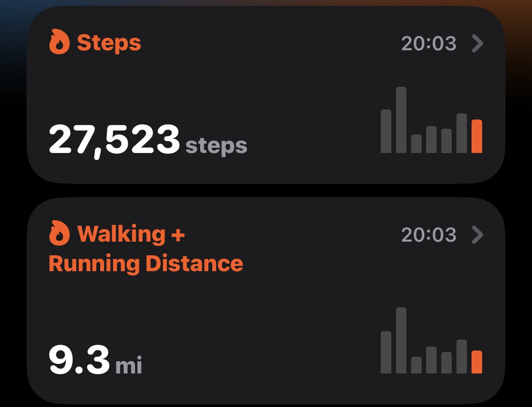Screen dimensions: 532x407
Task: Tap the Steps card title
Action: point(109,43)
